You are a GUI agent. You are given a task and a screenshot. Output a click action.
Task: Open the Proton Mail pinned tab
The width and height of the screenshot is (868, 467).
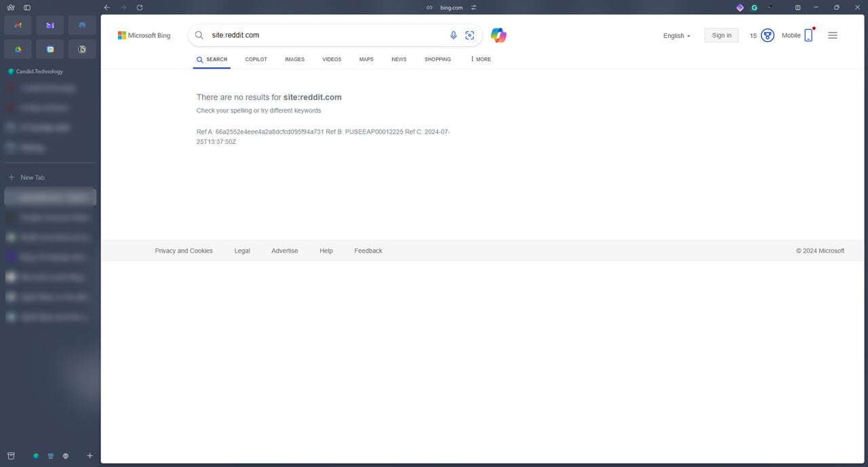50,25
